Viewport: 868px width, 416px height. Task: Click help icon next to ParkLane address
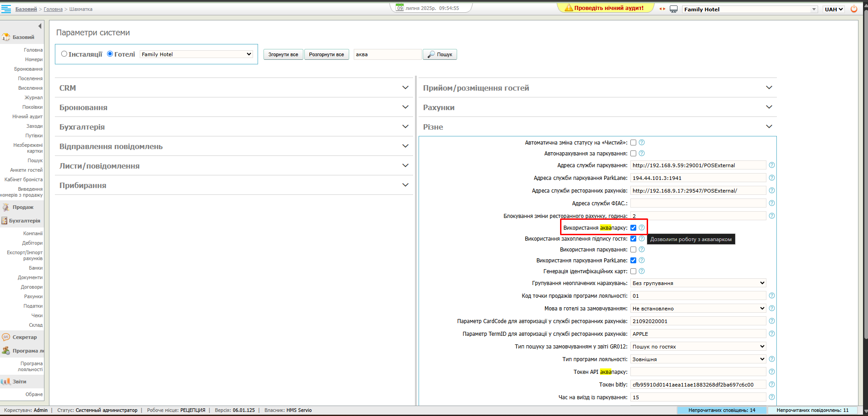[772, 178]
